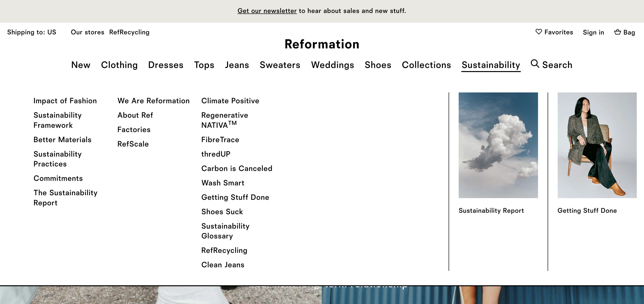Viewport: 644px width, 304px height.
Task: Open Sustainability Glossary link
Action: 225,231
